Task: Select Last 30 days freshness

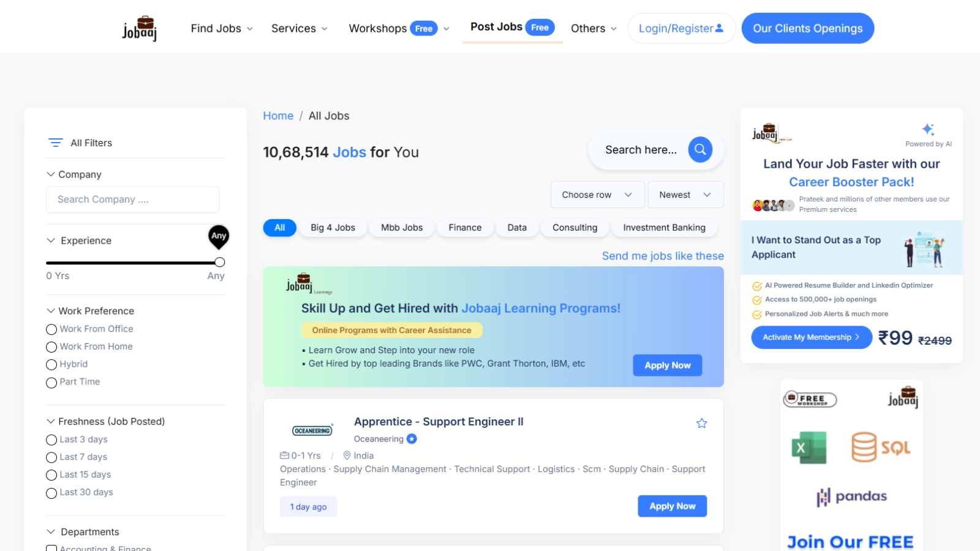Action: [x=51, y=493]
